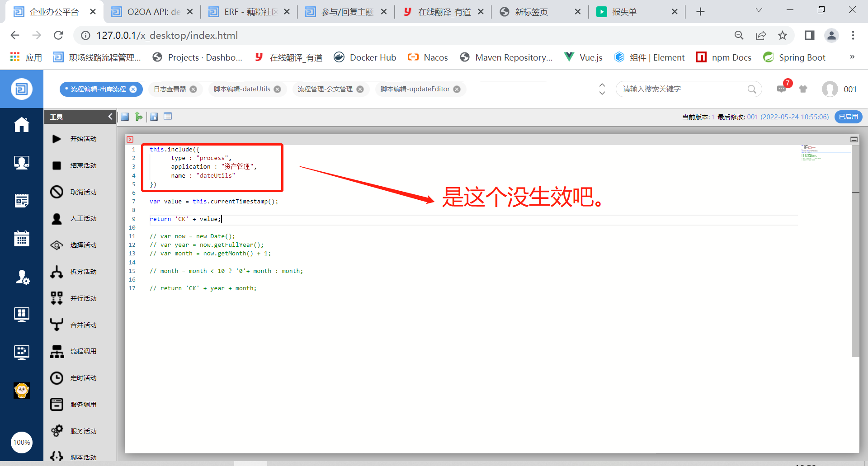Show hidden bookmarks with the overflow chevron
The height and width of the screenshot is (466, 868).
[852, 57]
